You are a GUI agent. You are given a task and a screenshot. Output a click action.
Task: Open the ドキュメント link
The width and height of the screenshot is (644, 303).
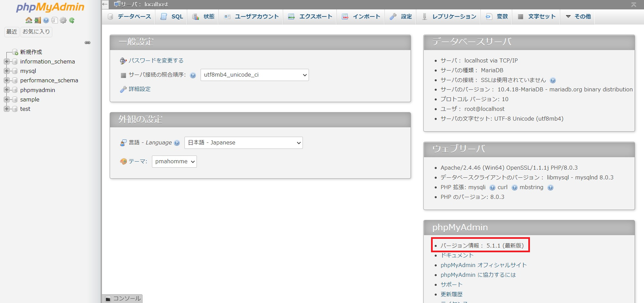point(457,256)
